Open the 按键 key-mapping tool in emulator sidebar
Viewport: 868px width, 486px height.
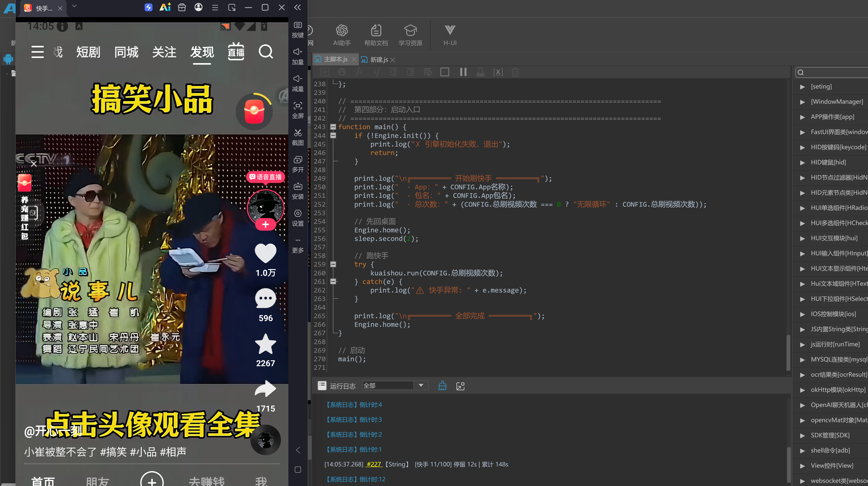point(297,30)
